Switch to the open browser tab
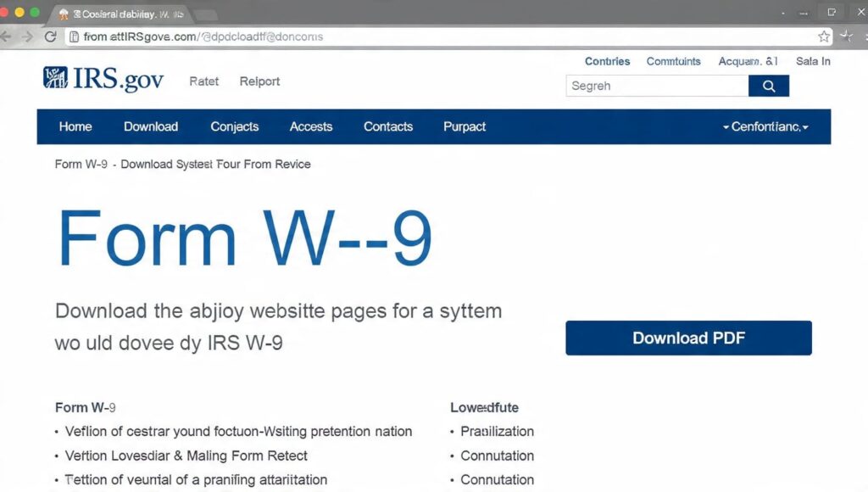Image resolution: width=868 pixels, height=492 pixels. click(x=122, y=14)
